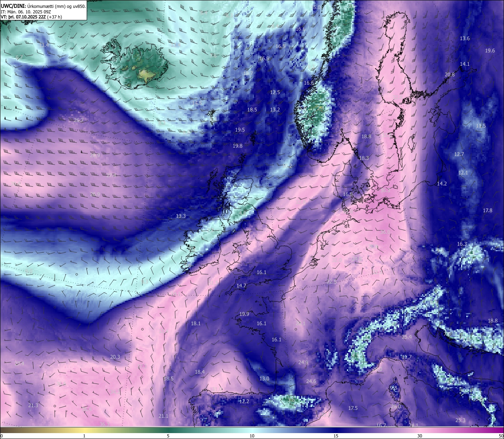504x439 pixels.
Task: Click the valid time line ending '(+37 h)'
Action: tap(31, 17)
